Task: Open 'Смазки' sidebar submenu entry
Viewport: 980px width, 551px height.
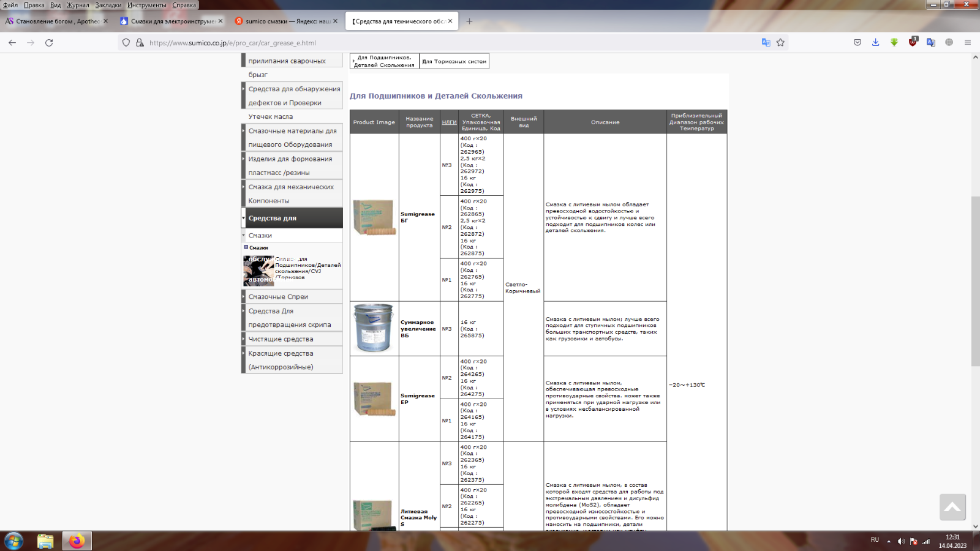Action: click(292, 236)
